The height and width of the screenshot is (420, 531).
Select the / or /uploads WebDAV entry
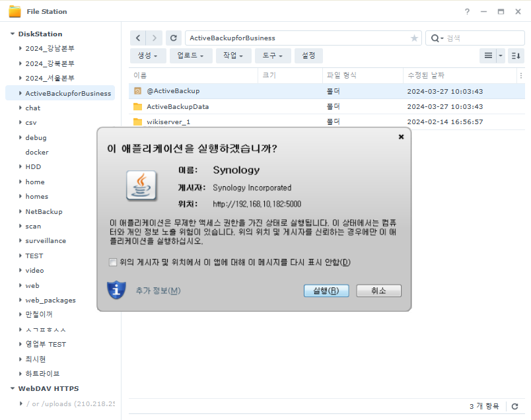coord(71,403)
